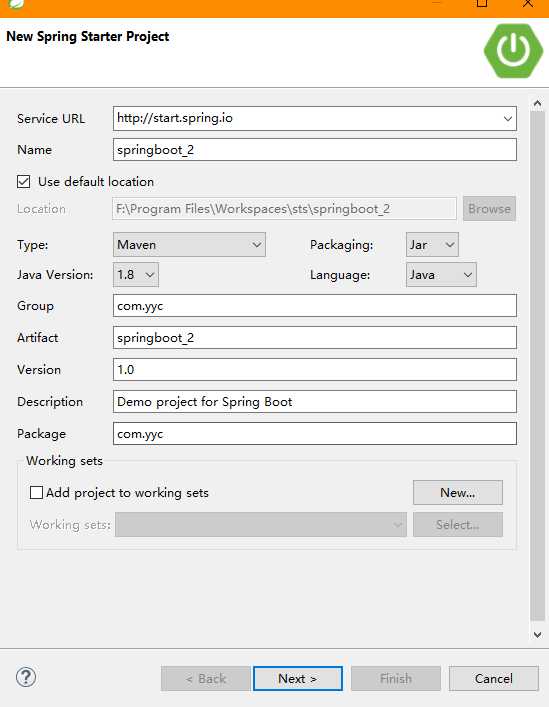
Task: Close the dialog window
Action: coord(528,4)
